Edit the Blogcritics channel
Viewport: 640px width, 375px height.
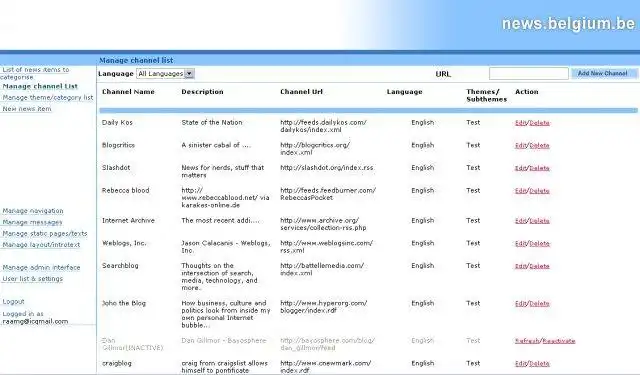pyautogui.click(x=520, y=145)
